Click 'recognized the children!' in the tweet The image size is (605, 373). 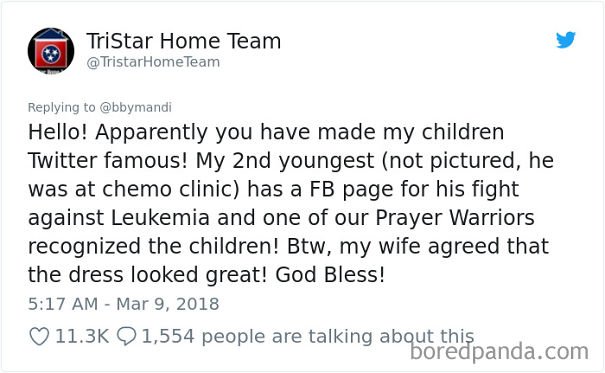153,246
